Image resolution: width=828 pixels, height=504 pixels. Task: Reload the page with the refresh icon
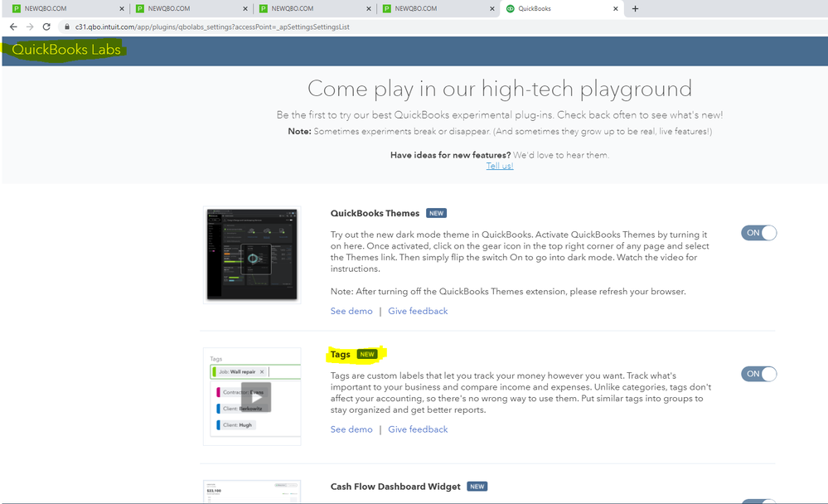click(46, 27)
